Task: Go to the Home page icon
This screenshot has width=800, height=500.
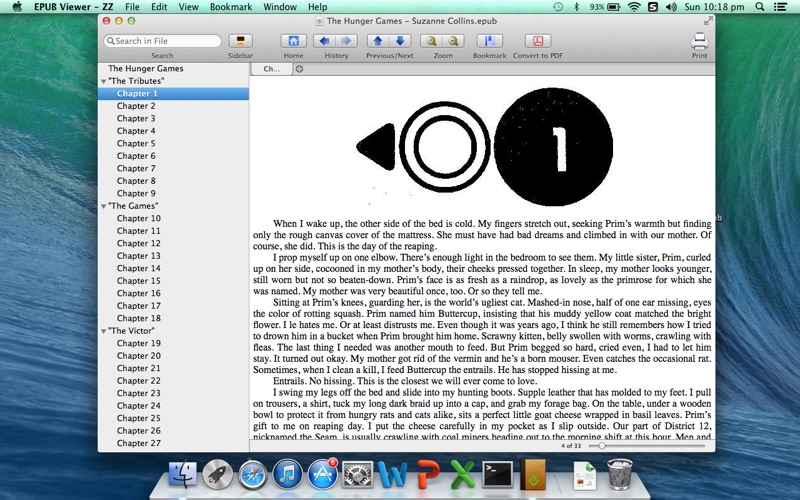Action: (x=293, y=41)
